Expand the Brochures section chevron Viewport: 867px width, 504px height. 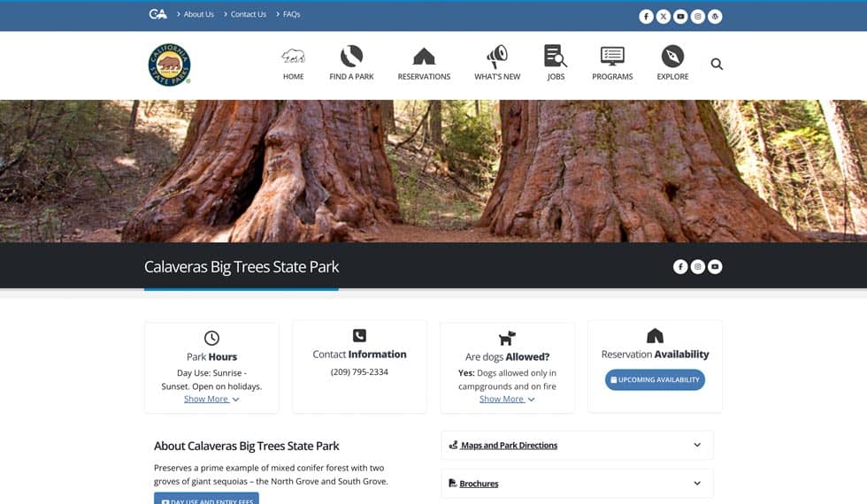click(x=697, y=483)
